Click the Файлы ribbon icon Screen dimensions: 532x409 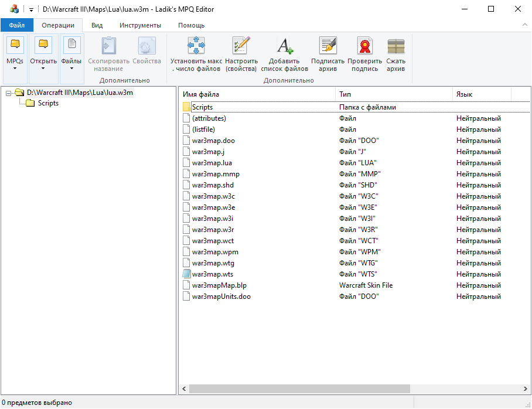(x=71, y=45)
